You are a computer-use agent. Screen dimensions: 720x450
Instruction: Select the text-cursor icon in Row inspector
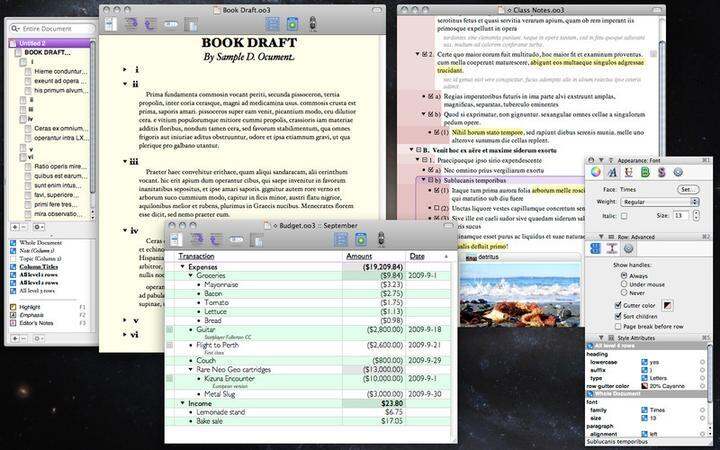pos(612,248)
